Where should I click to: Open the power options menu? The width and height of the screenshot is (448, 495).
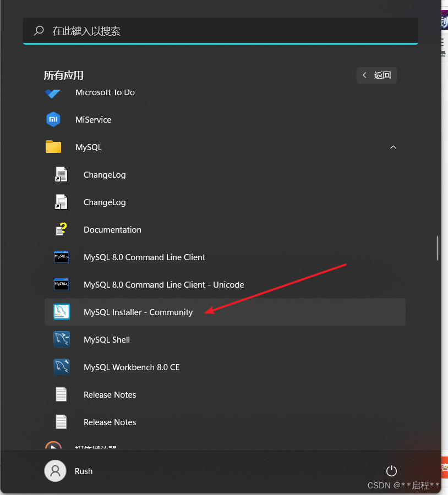[391, 471]
